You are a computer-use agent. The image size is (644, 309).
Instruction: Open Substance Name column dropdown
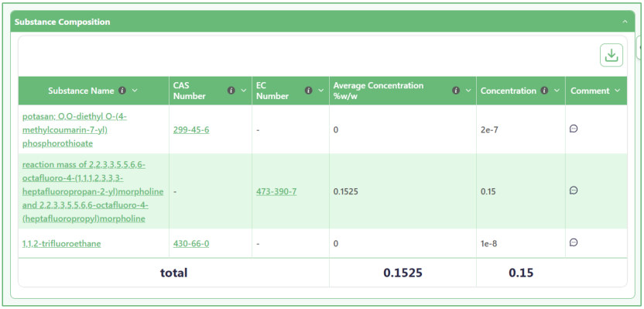pyautogui.click(x=135, y=91)
